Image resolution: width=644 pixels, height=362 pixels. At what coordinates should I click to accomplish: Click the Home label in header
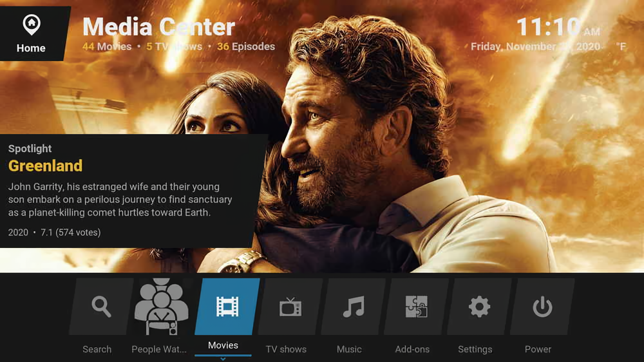31,48
